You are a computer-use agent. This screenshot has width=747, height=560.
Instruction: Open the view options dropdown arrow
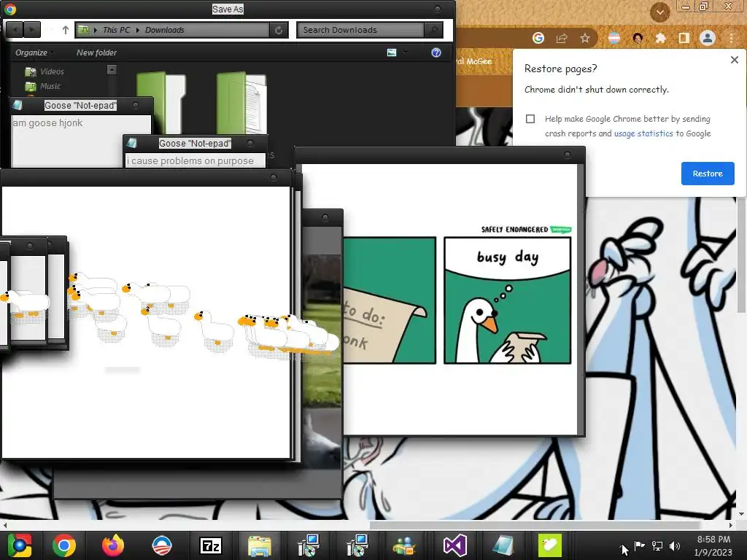pyautogui.click(x=406, y=52)
